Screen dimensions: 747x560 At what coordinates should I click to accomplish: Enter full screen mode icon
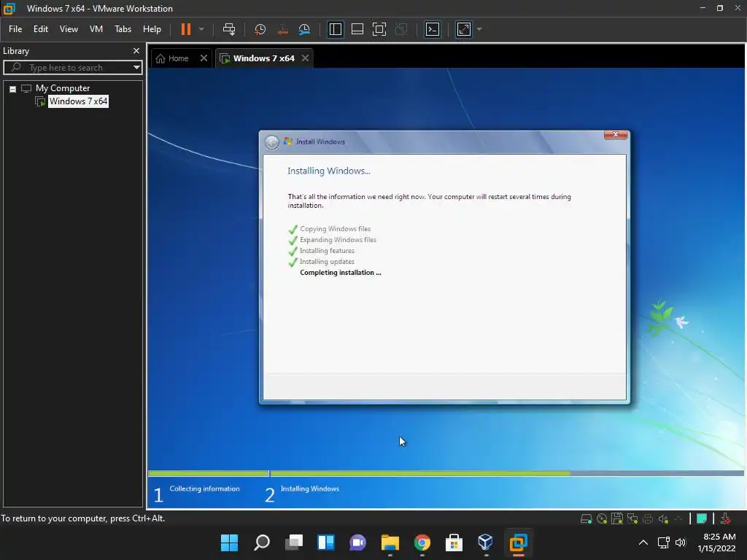[379, 29]
